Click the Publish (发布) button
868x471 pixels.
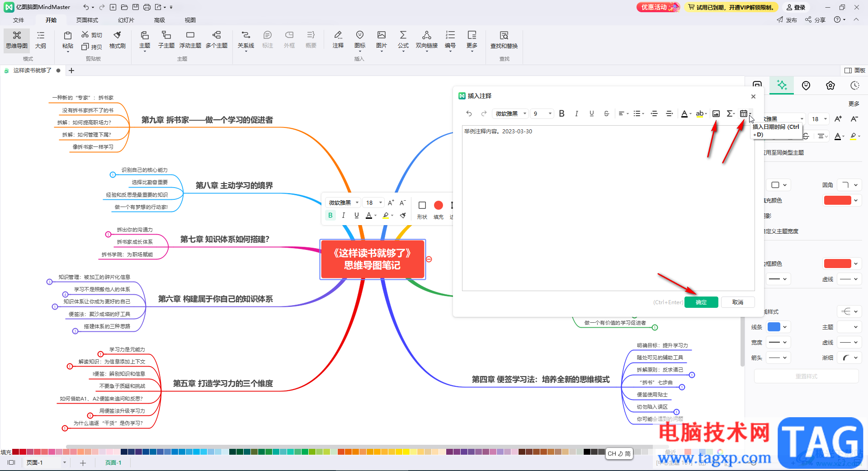tap(787, 20)
